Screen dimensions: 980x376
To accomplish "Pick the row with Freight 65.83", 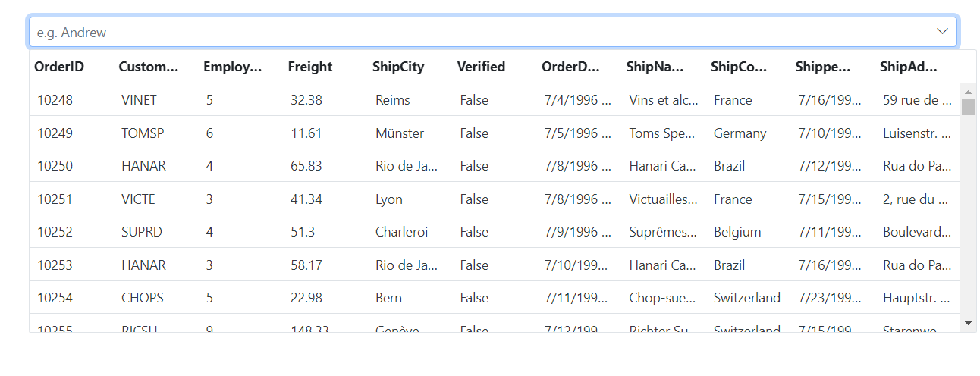I will point(495,166).
